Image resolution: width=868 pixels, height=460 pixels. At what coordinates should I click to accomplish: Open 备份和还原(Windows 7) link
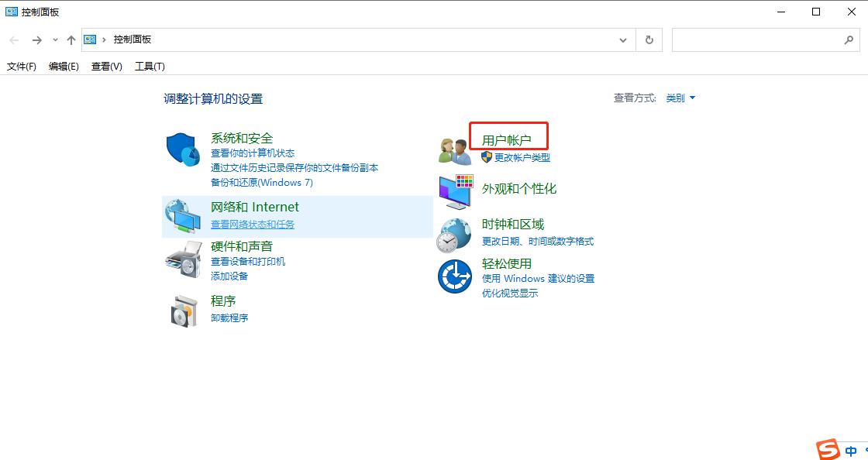261,182
